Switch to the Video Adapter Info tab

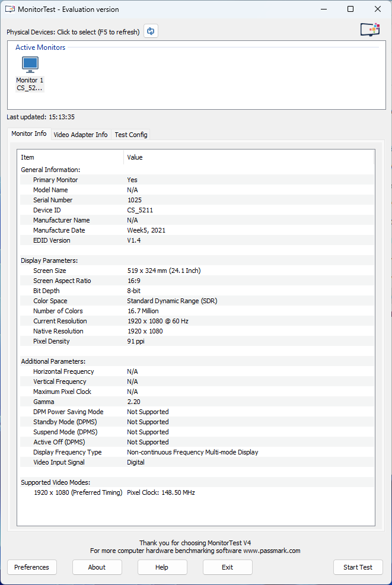click(81, 135)
